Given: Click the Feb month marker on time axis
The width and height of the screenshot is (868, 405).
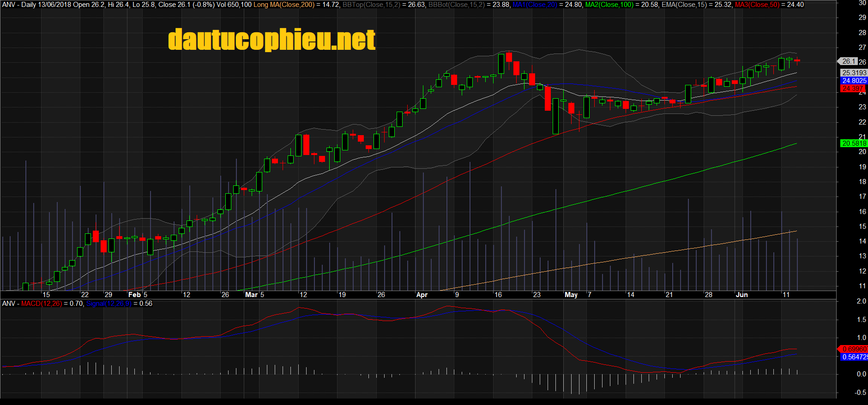Looking at the screenshot, I should [x=134, y=295].
